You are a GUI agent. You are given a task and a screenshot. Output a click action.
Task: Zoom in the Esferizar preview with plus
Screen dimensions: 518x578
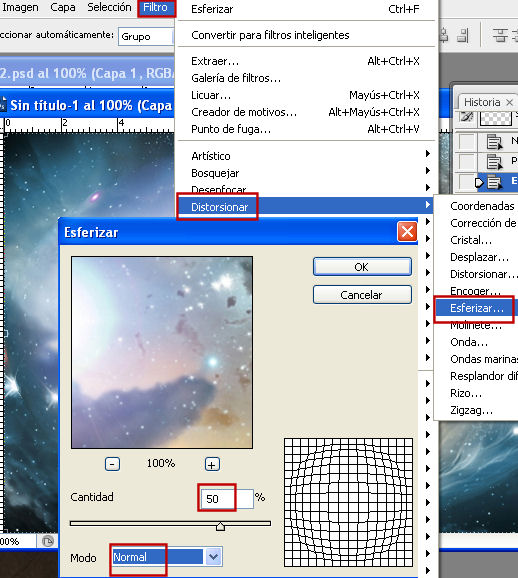[212, 464]
